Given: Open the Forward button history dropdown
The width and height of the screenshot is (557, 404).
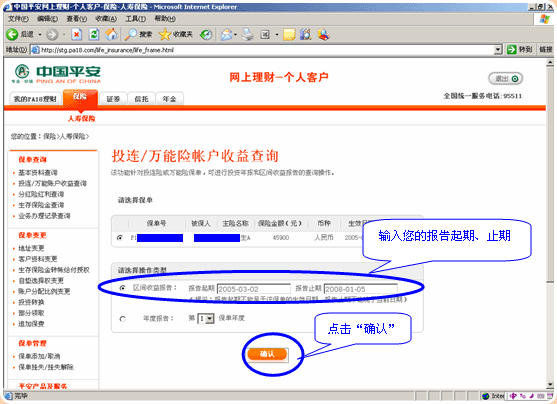Looking at the screenshot, I should (64, 34).
